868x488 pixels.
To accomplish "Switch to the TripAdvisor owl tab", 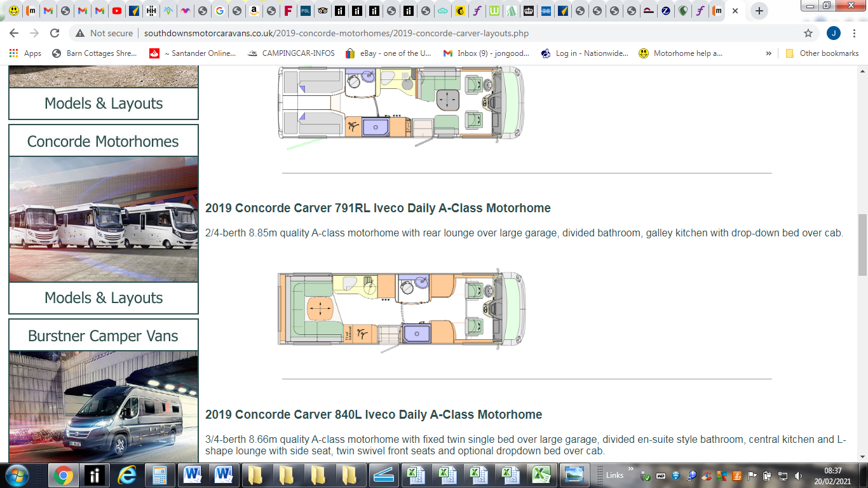I will click(x=322, y=11).
